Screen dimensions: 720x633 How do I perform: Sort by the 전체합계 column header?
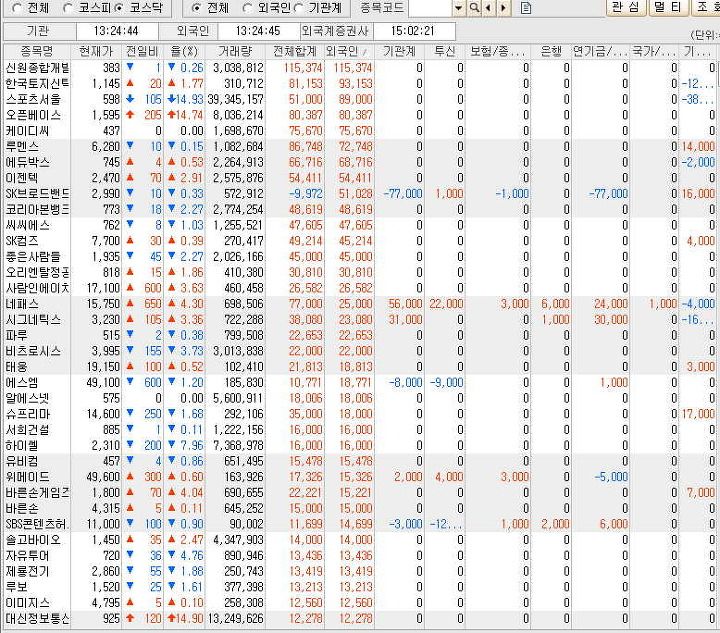(295, 51)
